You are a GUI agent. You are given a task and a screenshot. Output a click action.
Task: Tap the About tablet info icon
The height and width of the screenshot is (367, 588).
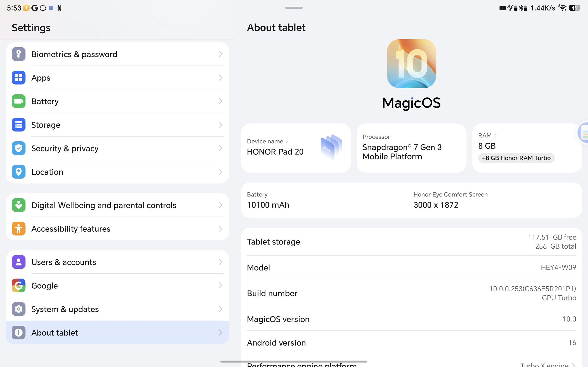[x=18, y=333]
